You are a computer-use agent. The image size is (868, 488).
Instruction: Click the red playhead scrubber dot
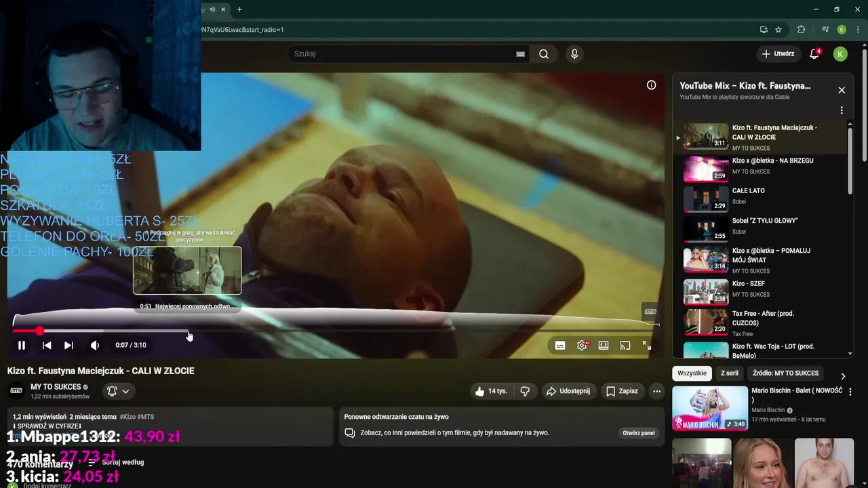click(39, 331)
